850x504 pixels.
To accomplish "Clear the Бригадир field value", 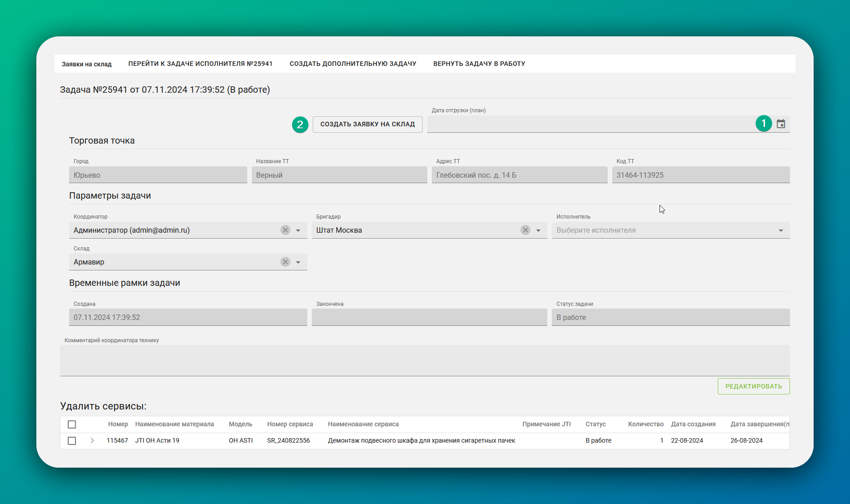I will click(525, 230).
